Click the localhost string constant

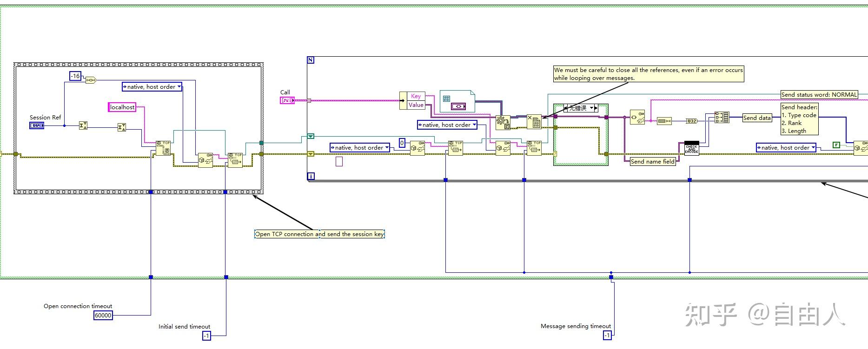click(x=122, y=107)
